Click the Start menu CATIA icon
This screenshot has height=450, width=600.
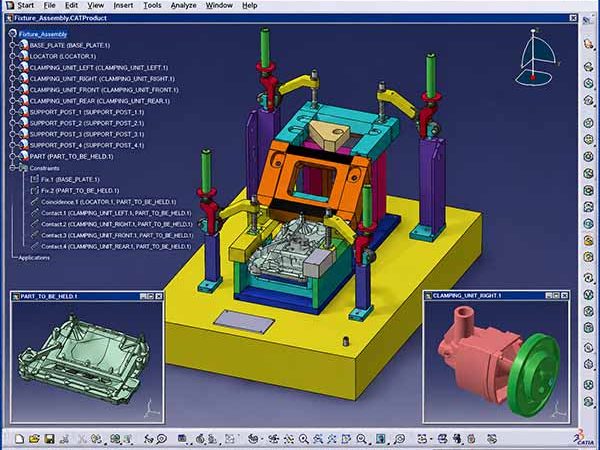tap(8, 5)
